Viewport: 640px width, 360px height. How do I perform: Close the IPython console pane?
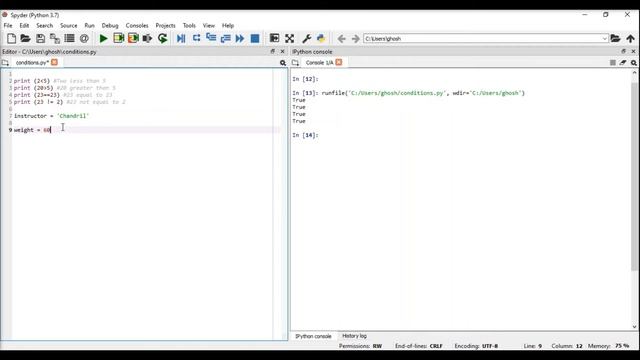click(x=633, y=51)
